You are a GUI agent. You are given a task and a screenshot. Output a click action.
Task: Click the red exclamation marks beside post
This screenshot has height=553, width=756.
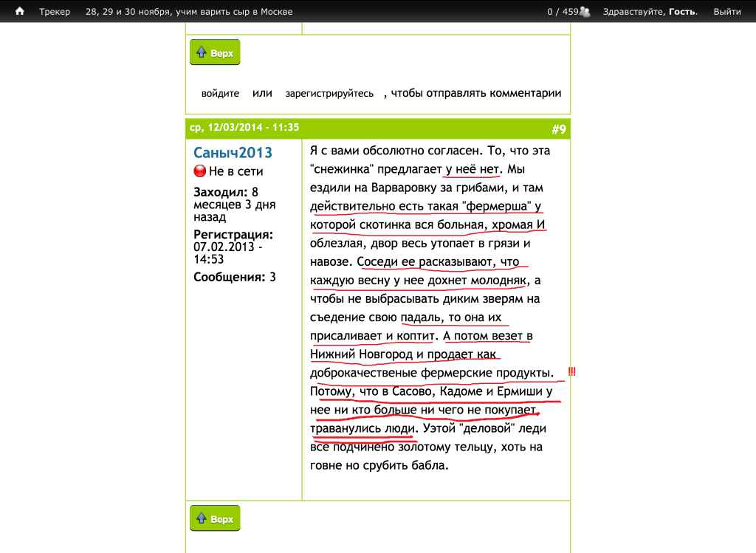click(571, 371)
